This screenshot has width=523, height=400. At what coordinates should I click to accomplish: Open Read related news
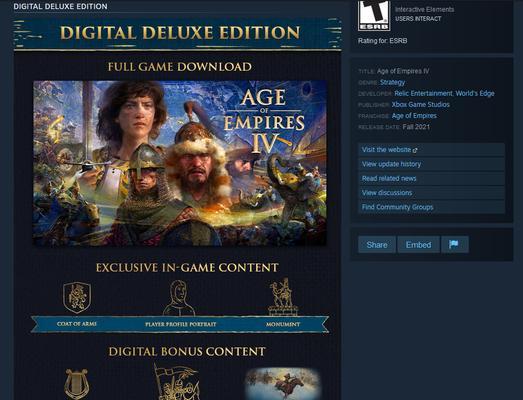pos(431,178)
